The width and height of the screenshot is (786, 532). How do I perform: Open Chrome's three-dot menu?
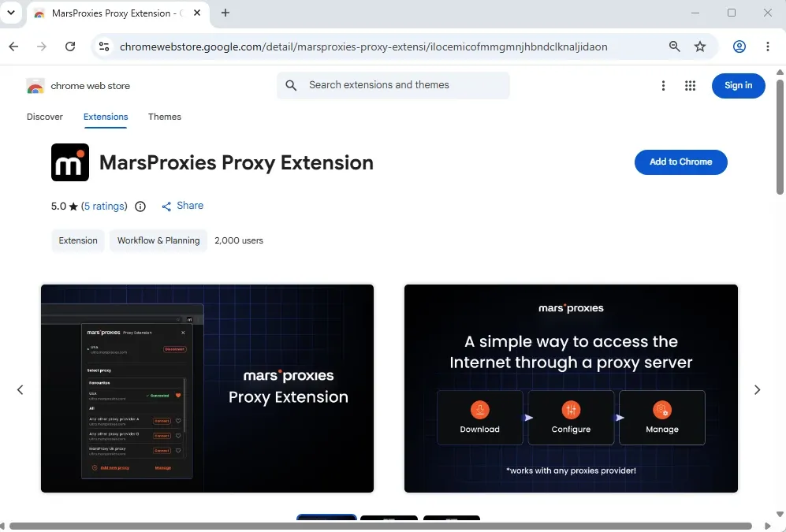(x=767, y=47)
